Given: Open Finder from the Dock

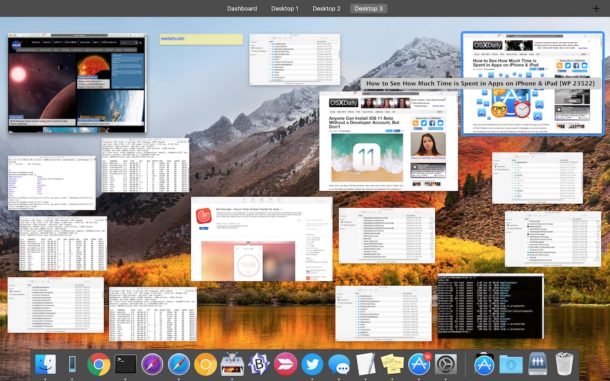Looking at the screenshot, I should [x=45, y=364].
